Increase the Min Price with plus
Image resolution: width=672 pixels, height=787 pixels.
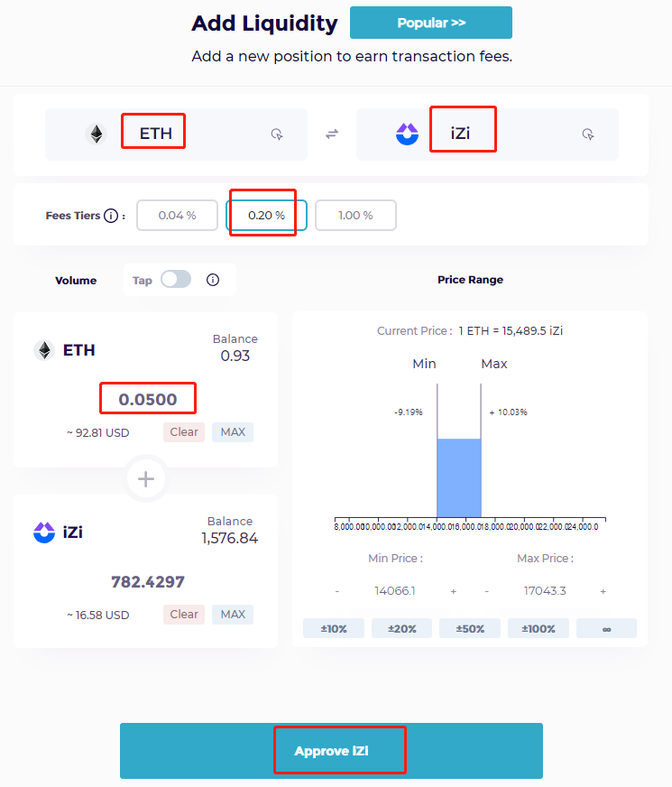point(453,591)
